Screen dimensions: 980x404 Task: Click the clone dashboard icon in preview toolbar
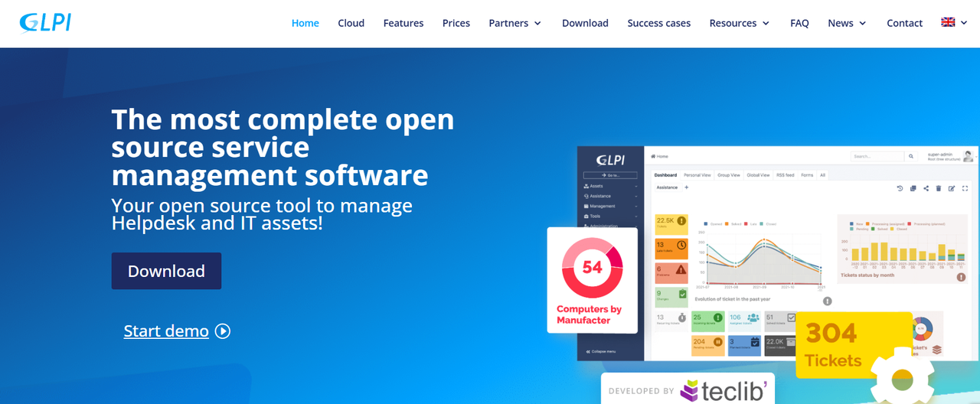913,188
